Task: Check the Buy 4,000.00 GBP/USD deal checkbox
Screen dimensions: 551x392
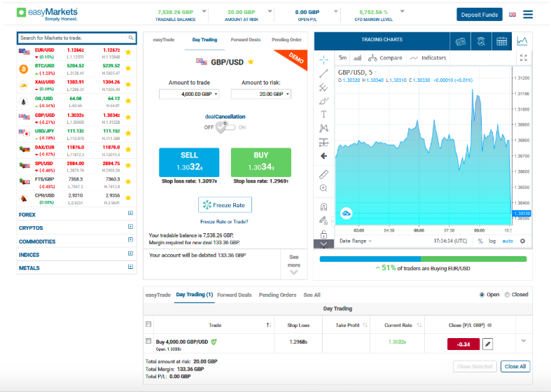Action: tap(148, 341)
